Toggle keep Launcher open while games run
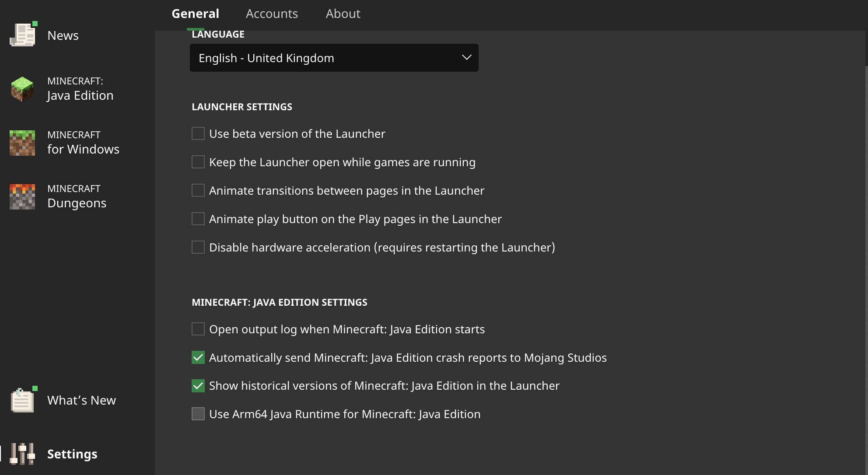The width and height of the screenshot is (868, 475). point(198,162)
